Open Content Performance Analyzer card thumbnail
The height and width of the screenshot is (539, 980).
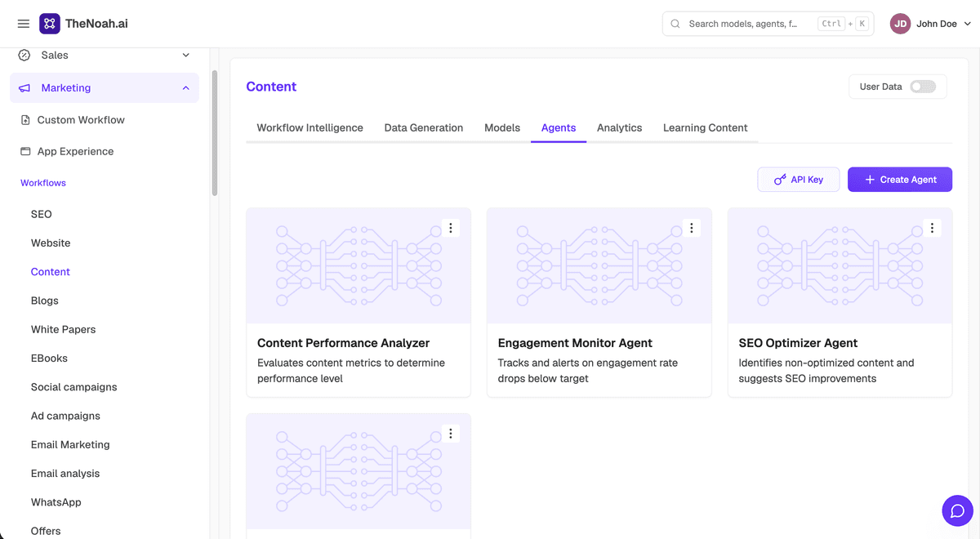tap(359, 265)
